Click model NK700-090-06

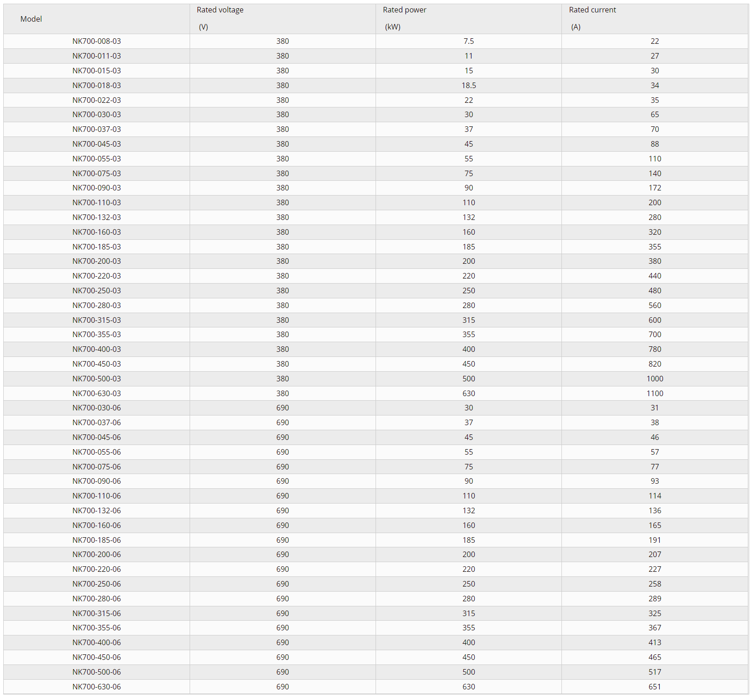pos(96,481)
